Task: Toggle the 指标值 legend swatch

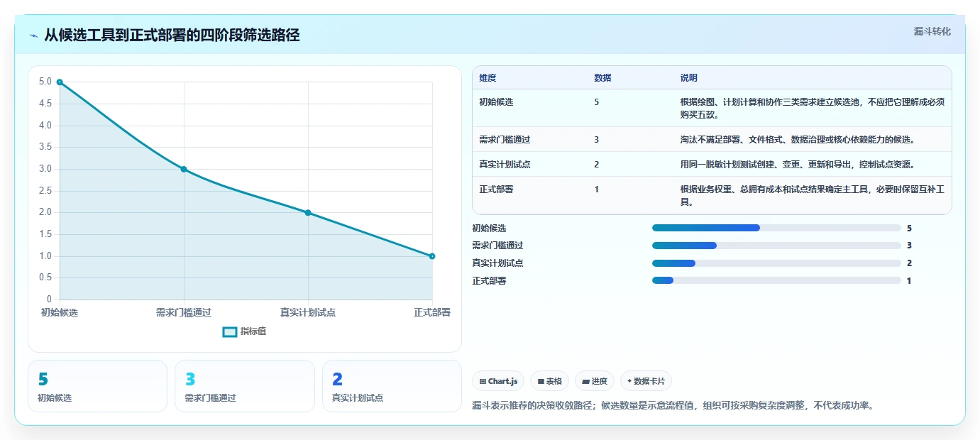Action: (x=230, y=331)
